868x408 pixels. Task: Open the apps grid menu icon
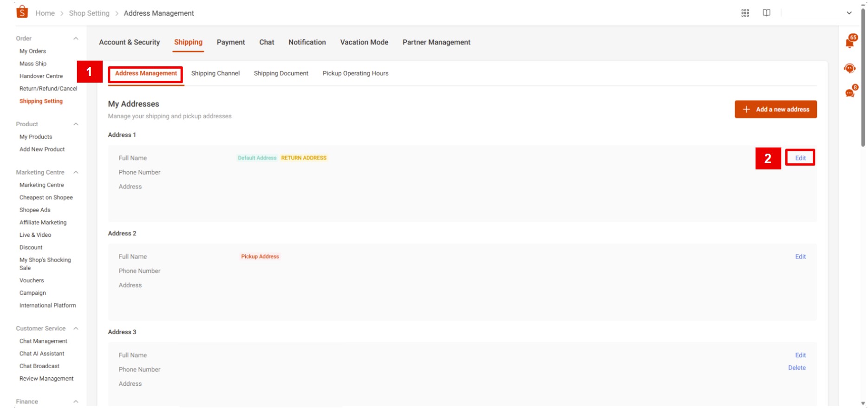click(x=745, y=13)
